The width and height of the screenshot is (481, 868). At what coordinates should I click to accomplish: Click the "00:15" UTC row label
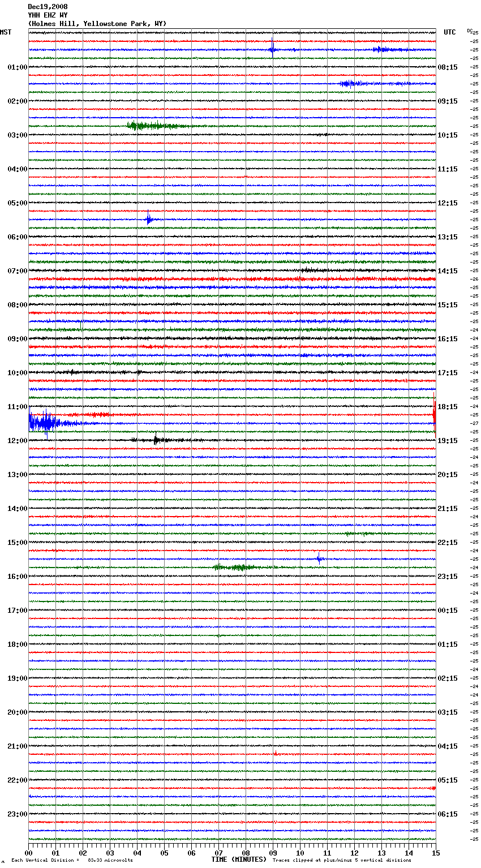(x=448, y=611)
